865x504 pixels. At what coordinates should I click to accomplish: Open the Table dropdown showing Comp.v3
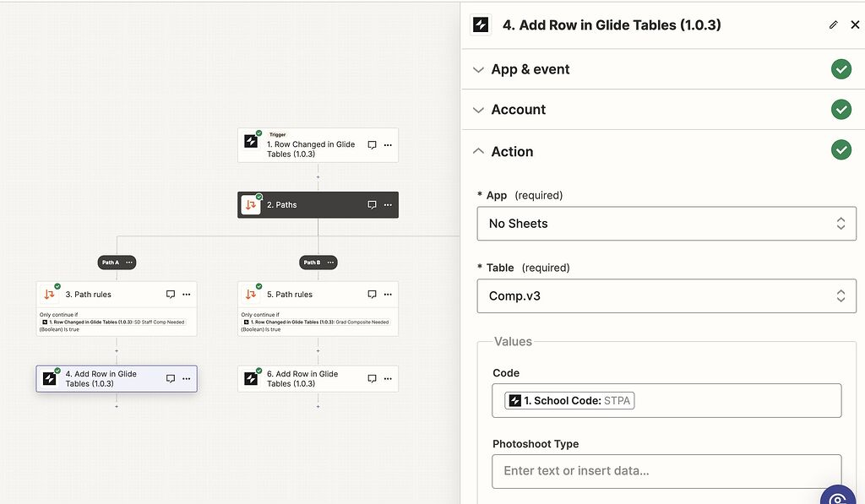666,295
